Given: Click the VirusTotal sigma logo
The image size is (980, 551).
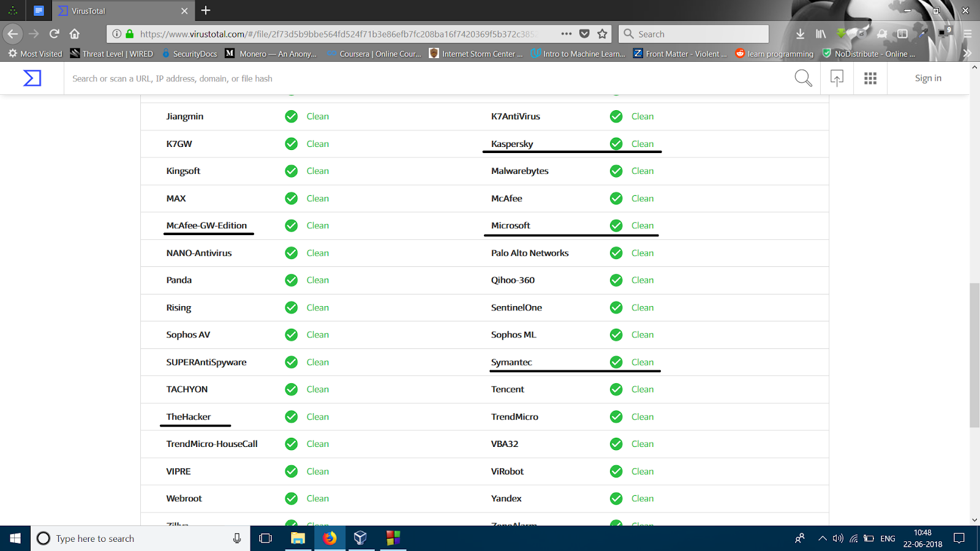Looking at the screenshot, I should coord(32,78).
